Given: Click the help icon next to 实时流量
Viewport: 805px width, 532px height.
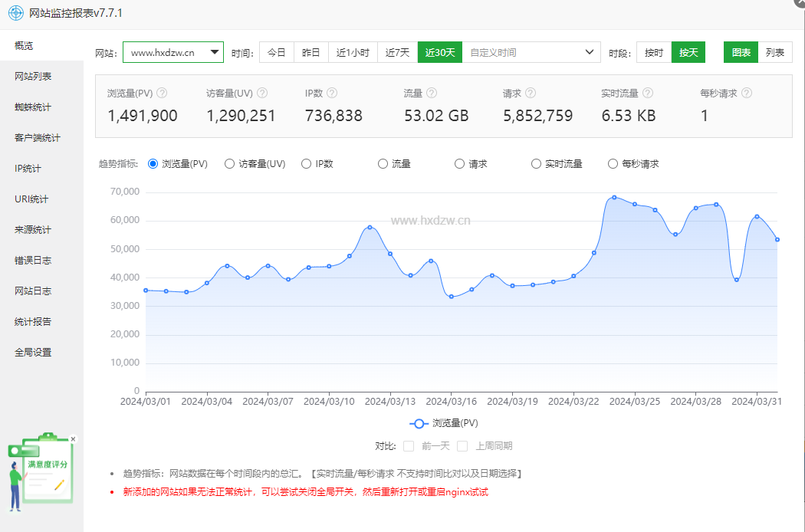Looking at the screenshot, I should [648, 93].
